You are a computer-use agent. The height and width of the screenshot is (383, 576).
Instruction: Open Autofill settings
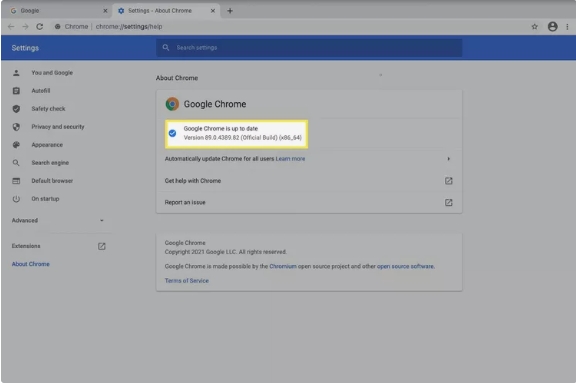click(x=41, y=91)
